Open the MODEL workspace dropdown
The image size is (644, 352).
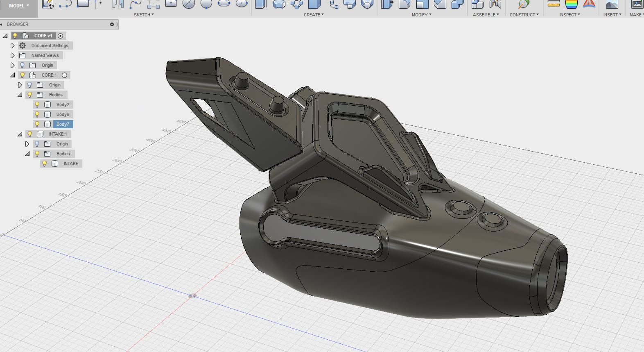pos(19,6)
